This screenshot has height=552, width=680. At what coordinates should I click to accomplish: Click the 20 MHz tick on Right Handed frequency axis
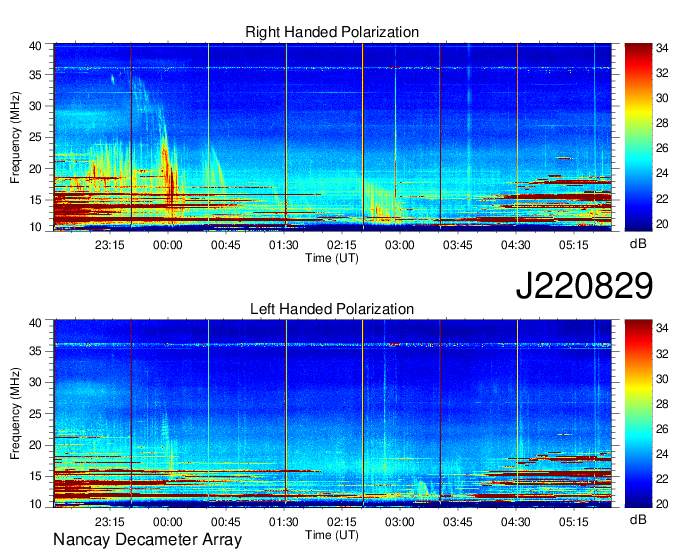click(x=35, y=169)
